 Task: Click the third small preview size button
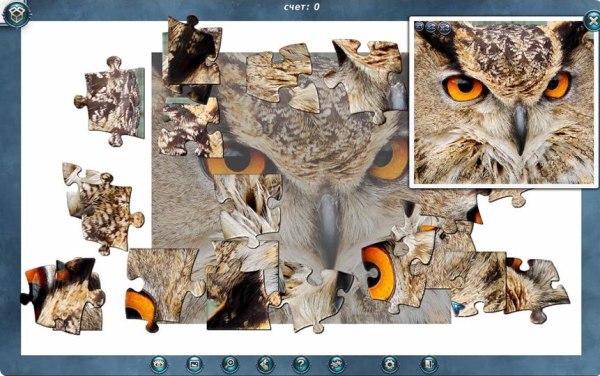click(x=444, y=28)
